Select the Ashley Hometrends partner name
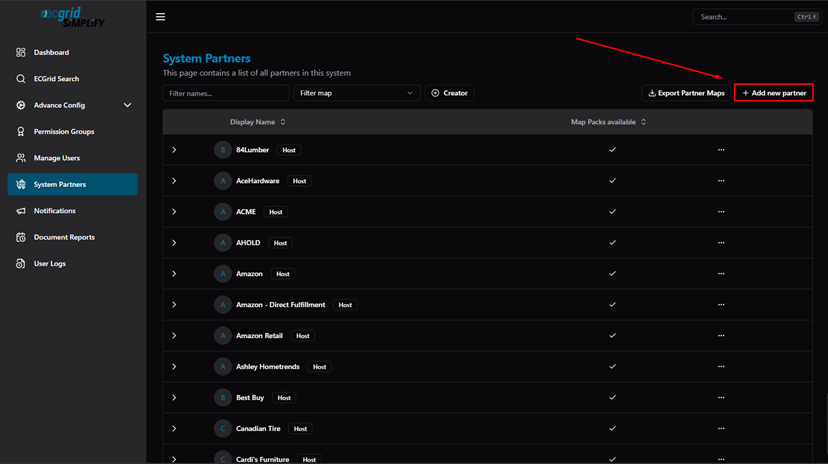Image resolution: width=828 pixels, height=464 pixels. (x=268, y=367)
